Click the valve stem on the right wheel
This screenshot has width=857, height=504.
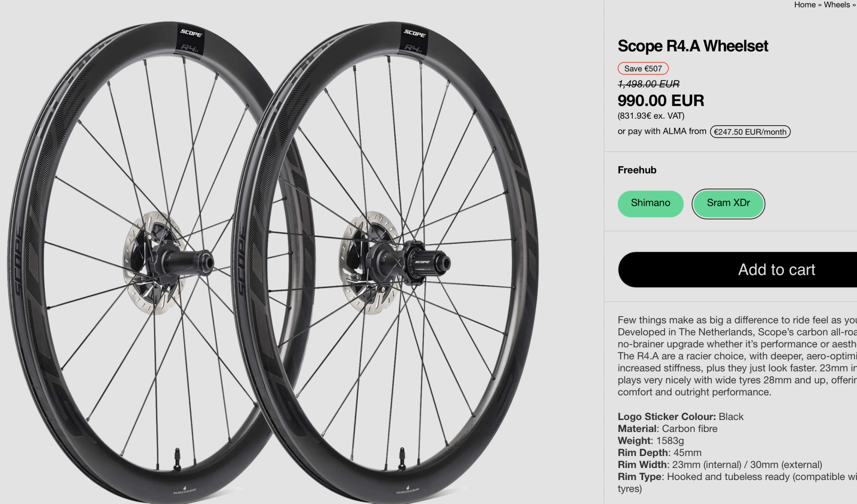tap(402, 458)
